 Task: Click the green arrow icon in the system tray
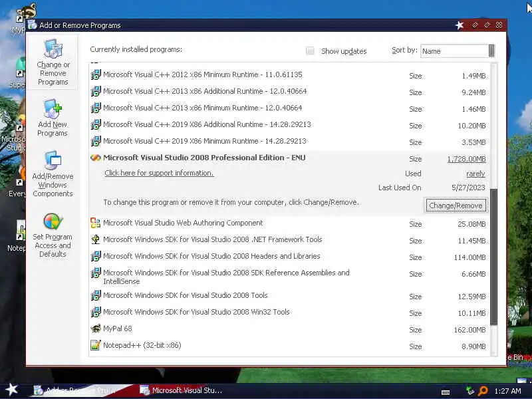pyautogui.click(x=470, y=391)
